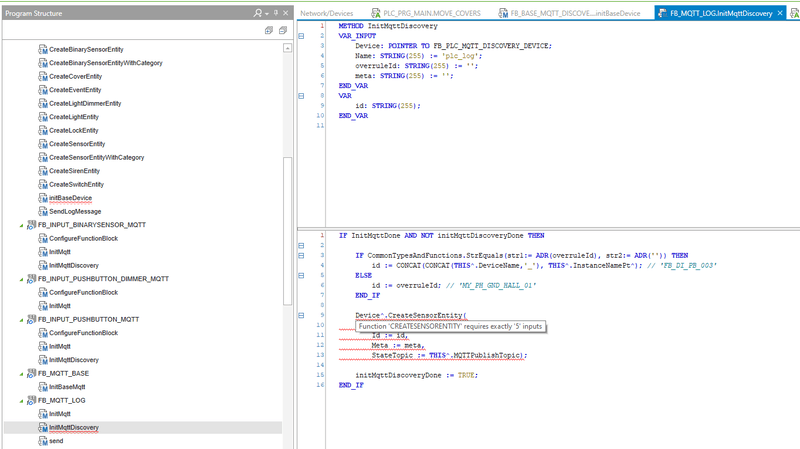Open CreateSwitchEntity method
The height and width of the screenshot is (449, 800).
(77, 185)
